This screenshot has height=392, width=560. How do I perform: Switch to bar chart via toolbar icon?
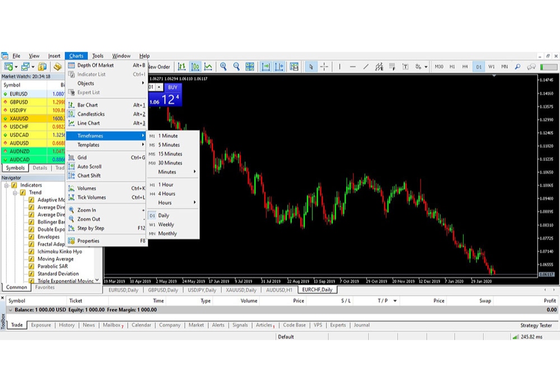click(x=182, y=67)
